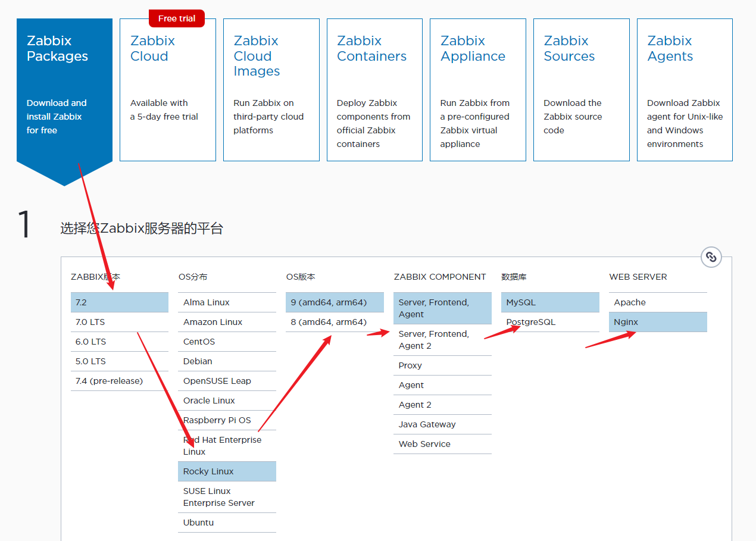Choose Raspberry Pi OS distribution

(227, 420)
